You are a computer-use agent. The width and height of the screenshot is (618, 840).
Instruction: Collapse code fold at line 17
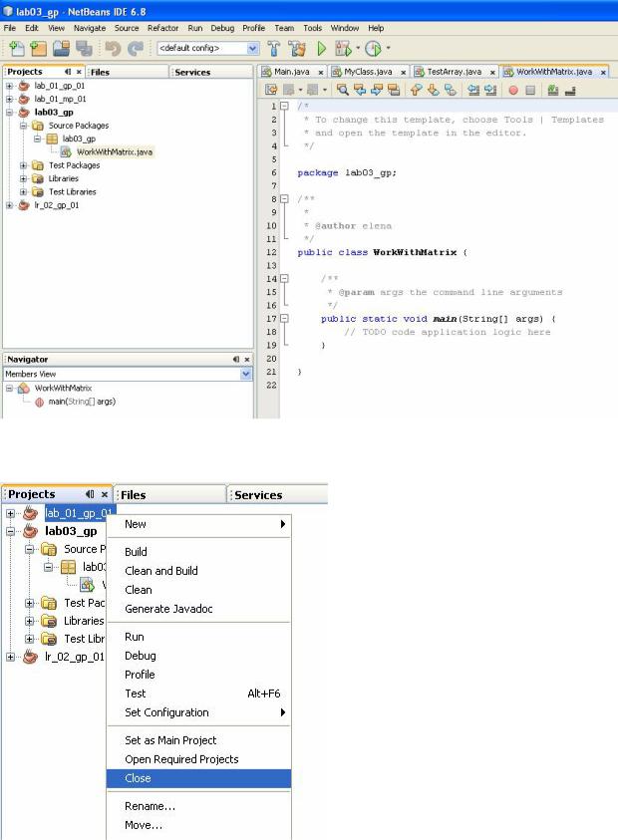pyautogui.click(x=285, y=318)
